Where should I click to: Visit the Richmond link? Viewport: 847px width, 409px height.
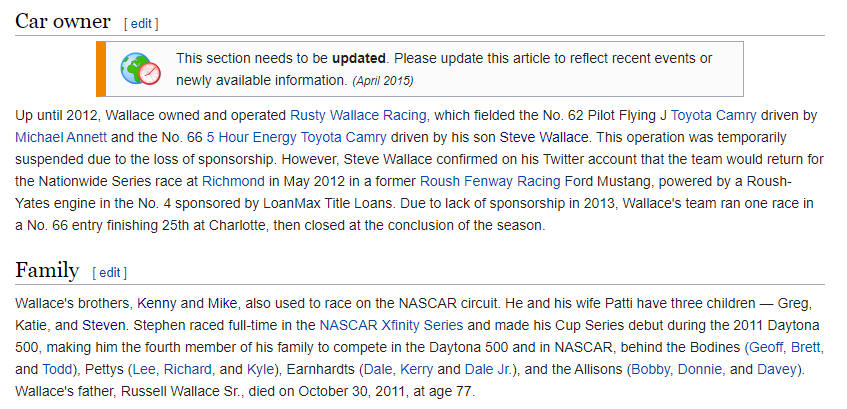(233, 181)
